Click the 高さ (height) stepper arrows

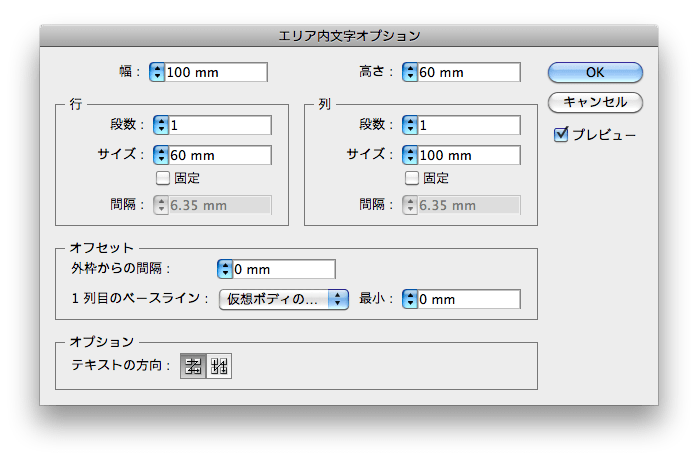pos(409,72)
